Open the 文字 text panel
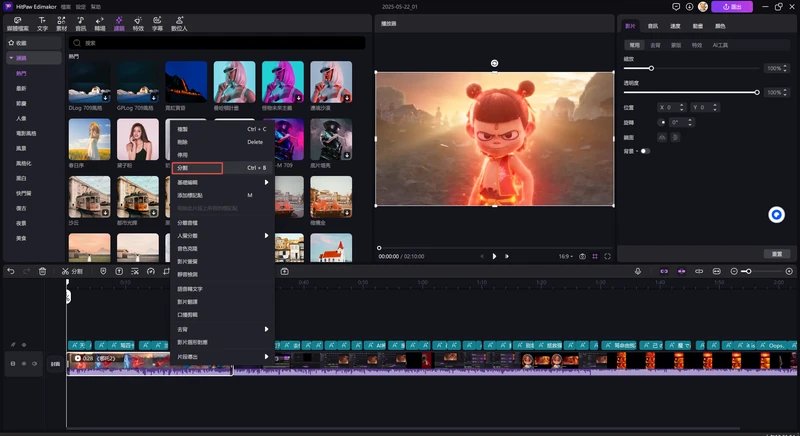This screenshot has height=436, width=800. tap(42, 23)
